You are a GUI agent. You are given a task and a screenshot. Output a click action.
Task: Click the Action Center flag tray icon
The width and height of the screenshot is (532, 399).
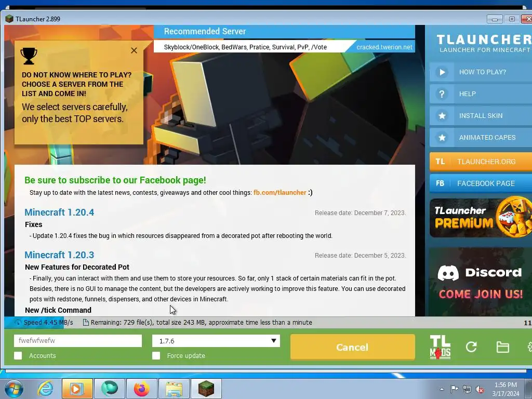click(x=454, y=389)
